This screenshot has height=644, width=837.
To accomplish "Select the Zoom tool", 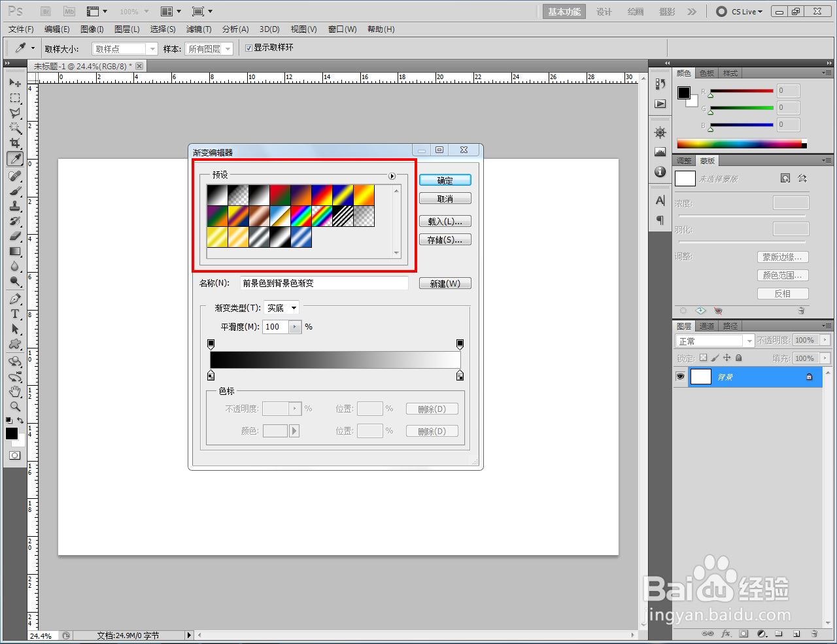I will point(15,407).
